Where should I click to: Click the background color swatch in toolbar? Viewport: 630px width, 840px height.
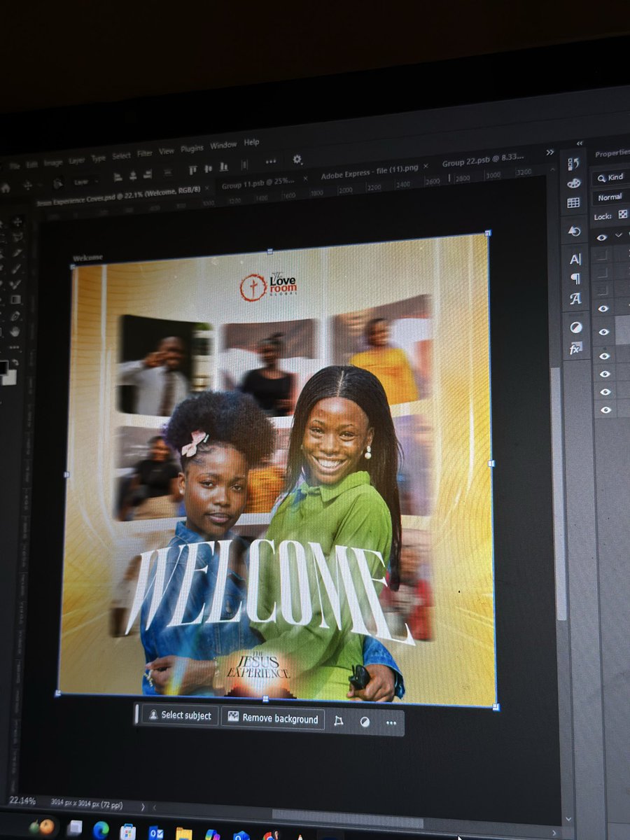pyautogui.click(x=9, y=377)
